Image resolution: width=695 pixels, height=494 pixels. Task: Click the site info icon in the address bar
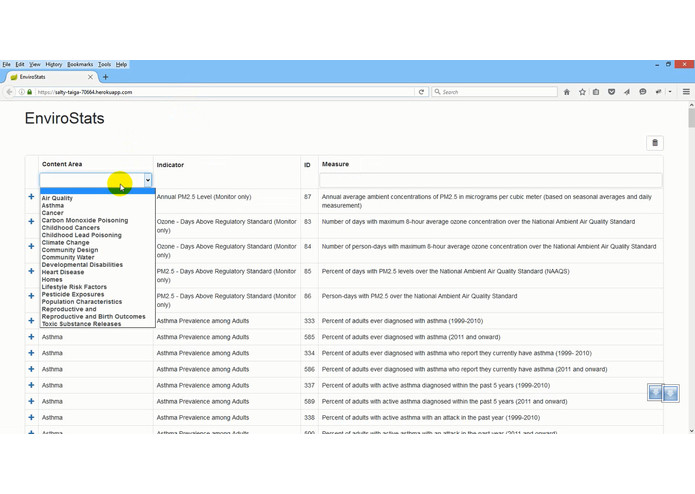[21, 92]
